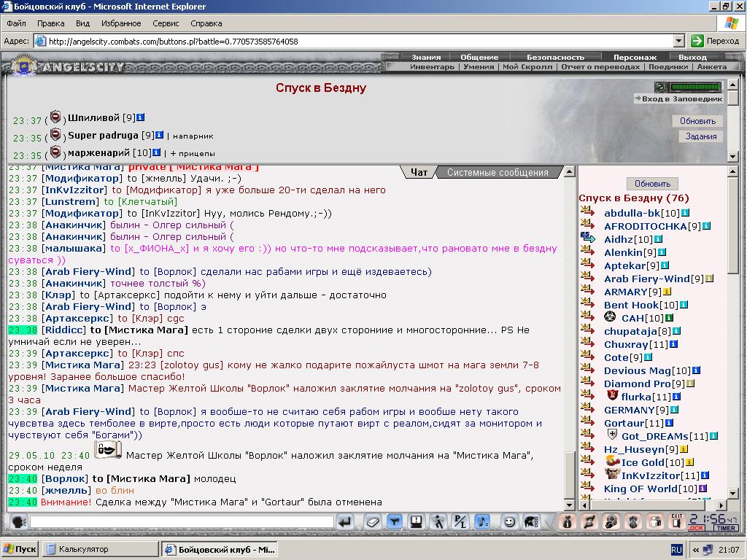Viewport: 747px width, 560px height.
Task: Open Пуск start button
Action: (20, 549)
